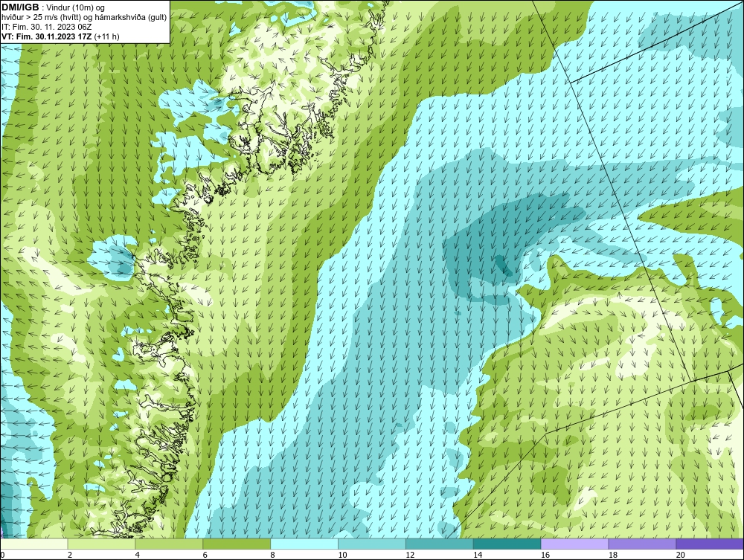Click the 'Vindur (10m) og' title text
This screenshot has height=560, width=744.
coord(77,7)
